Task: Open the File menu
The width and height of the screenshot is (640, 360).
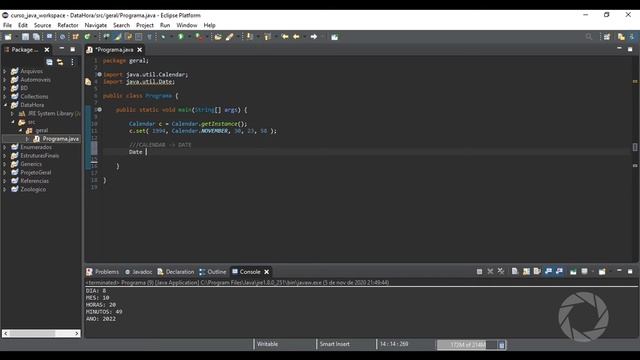Action: [x=7, y=25]
